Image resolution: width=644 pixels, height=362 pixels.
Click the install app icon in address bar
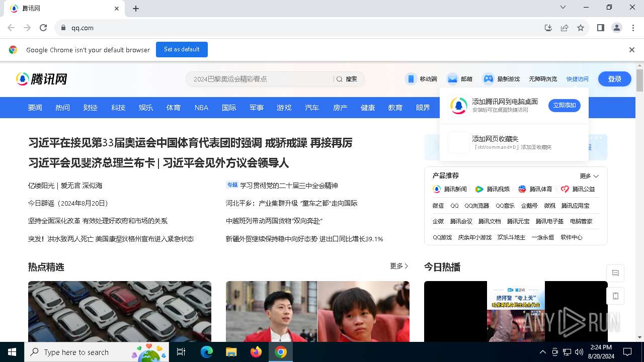548,28
